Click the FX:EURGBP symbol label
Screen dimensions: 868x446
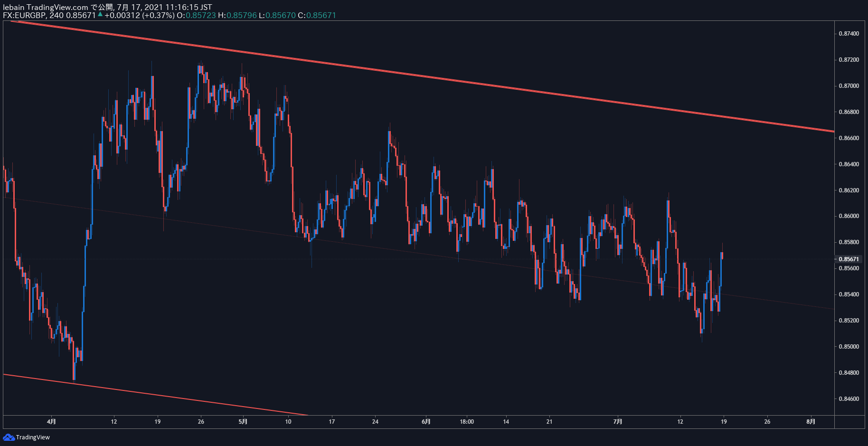pyautogui.click(x=24, y=15)
